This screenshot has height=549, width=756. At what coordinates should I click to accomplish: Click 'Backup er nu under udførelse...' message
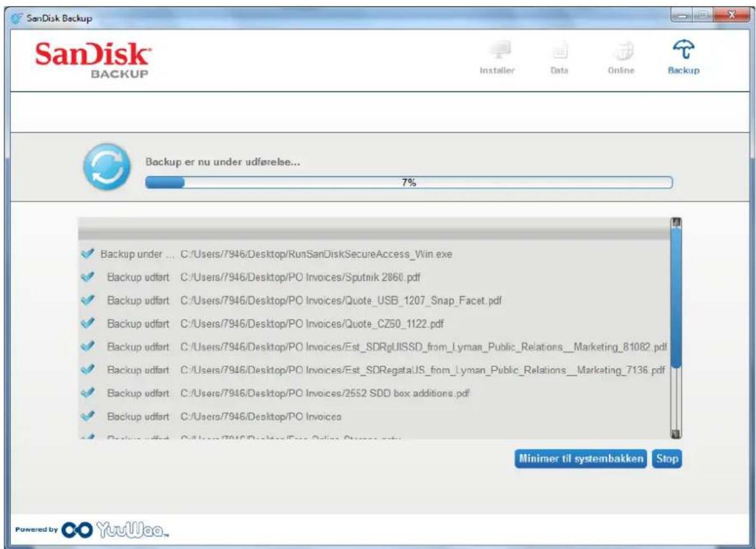tap(223, 162)
